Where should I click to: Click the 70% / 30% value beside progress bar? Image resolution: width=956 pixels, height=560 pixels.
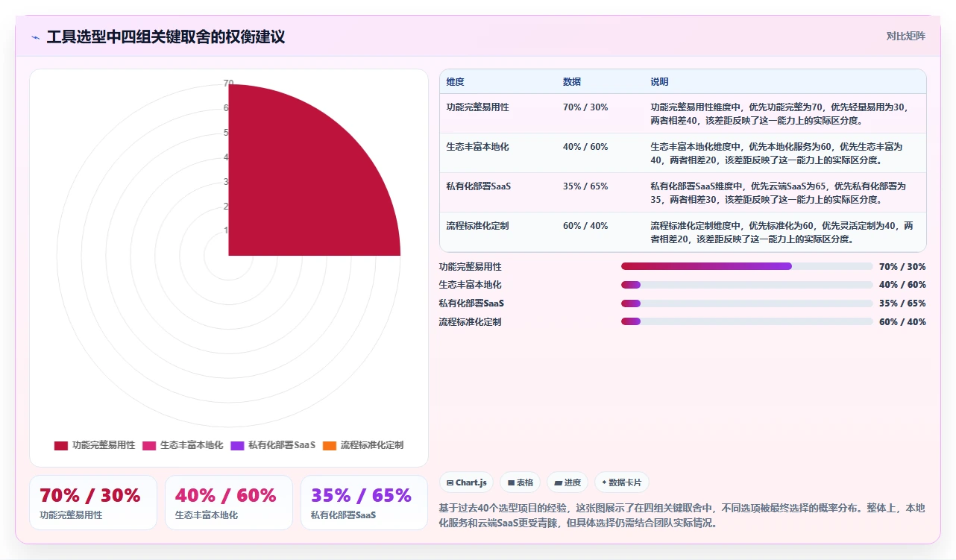pyautogui.click(x=902, y=266)
